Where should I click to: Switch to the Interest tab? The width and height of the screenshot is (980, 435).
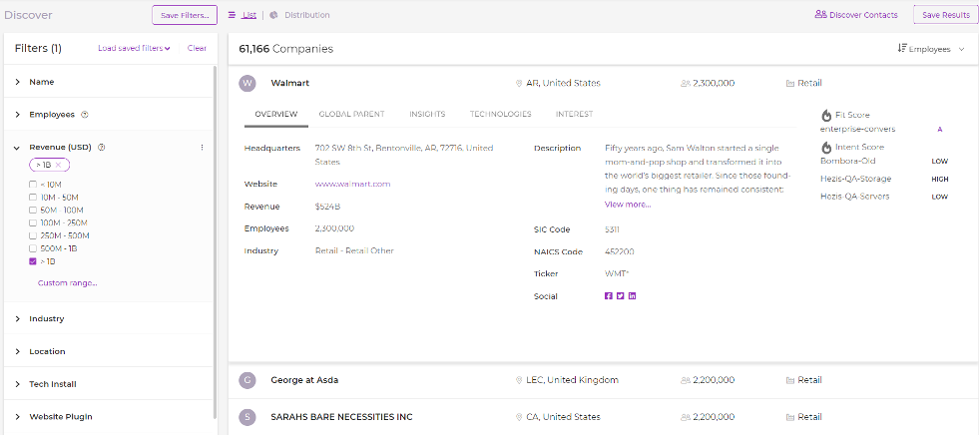point(575,115)
